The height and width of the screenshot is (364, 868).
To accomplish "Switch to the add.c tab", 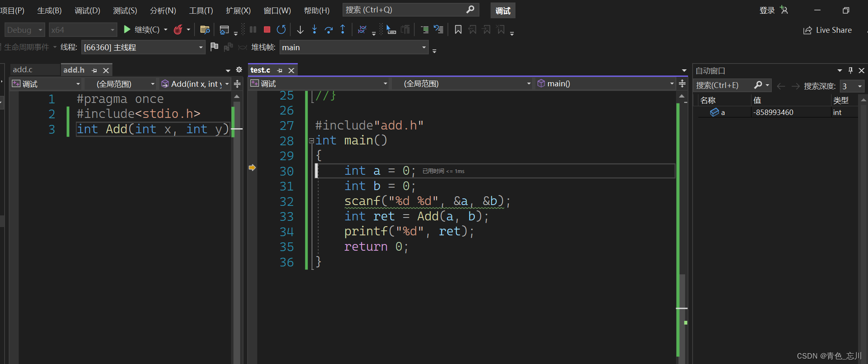I will tap(23, 70).
